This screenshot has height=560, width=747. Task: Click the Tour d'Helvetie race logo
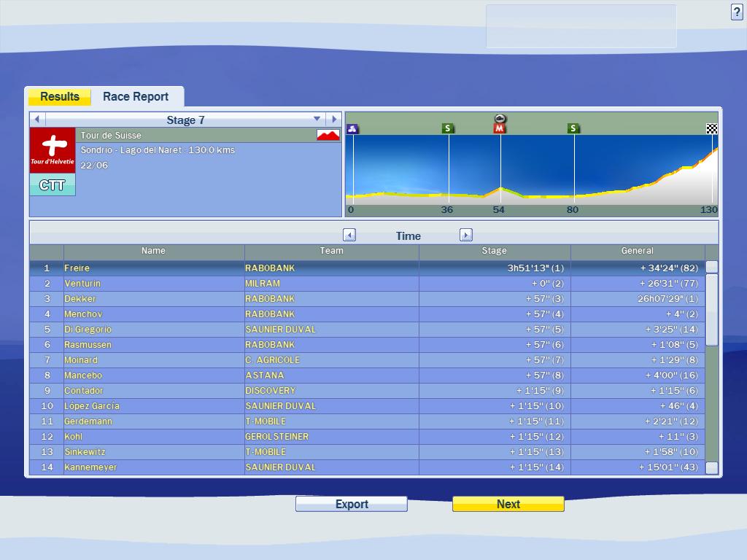[53, 150]
